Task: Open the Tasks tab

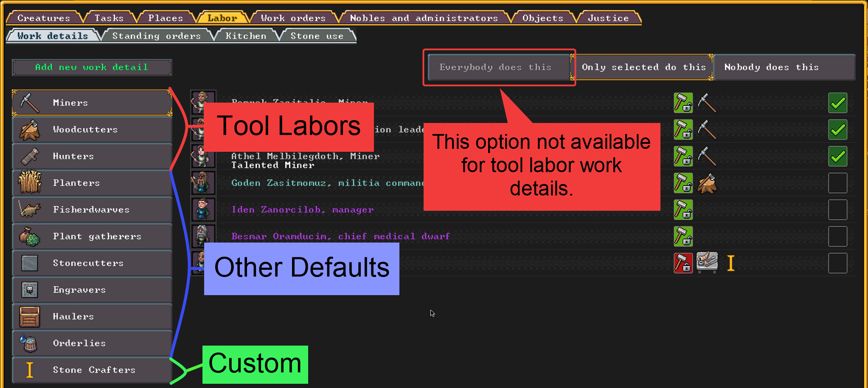Action: tap(109, 18)
